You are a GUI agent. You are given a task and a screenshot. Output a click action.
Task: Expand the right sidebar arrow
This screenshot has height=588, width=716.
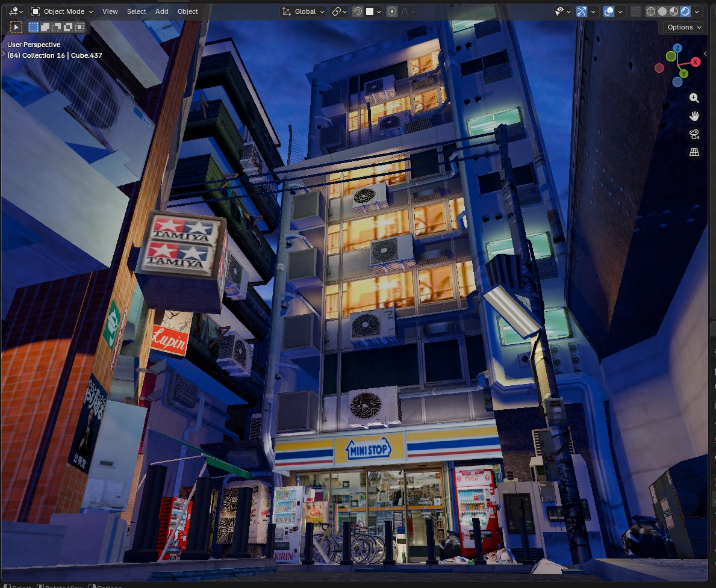706,54
